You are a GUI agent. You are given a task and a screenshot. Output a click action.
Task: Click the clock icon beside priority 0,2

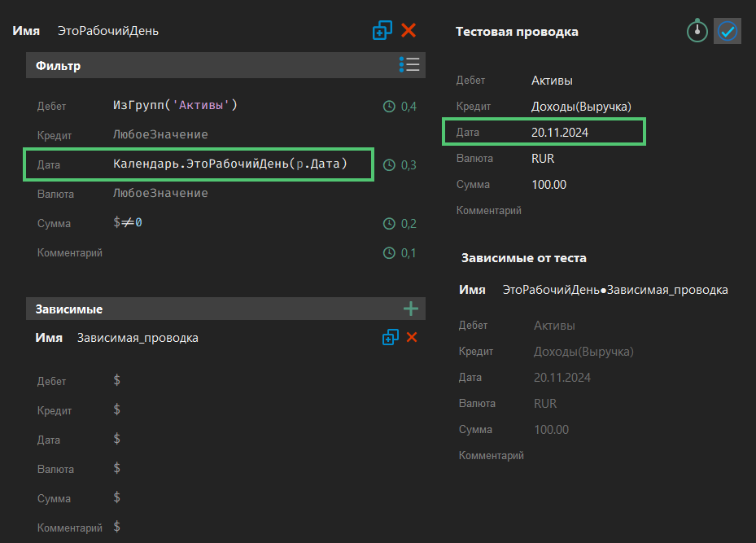click(x=389, y=224)
